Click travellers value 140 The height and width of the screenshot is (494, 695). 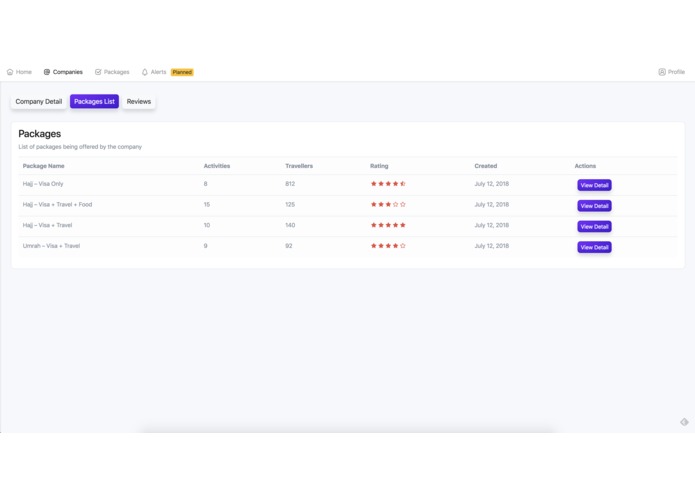[290, 225]
